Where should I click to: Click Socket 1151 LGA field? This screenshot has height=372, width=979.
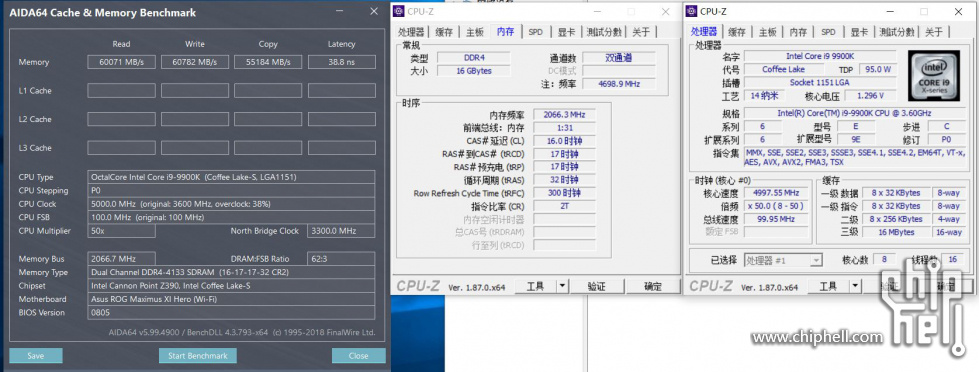coord(820,82)
